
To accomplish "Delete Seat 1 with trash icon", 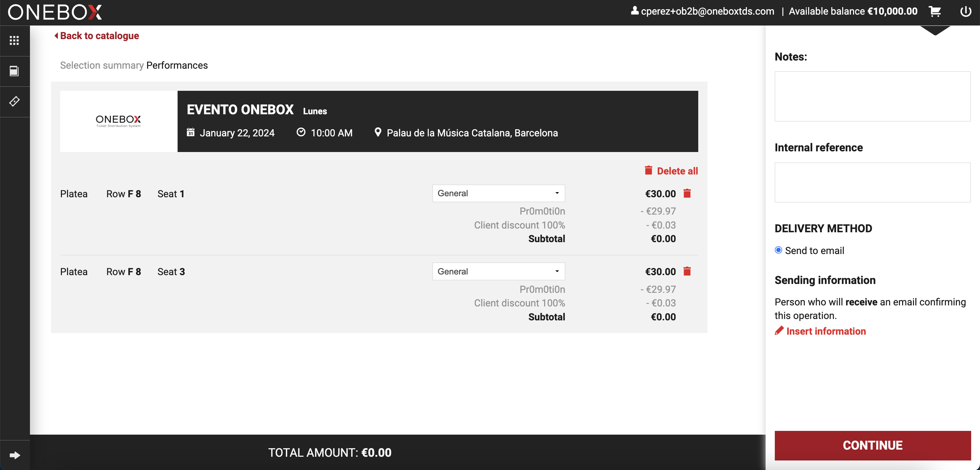I will [x=687, y=193].
